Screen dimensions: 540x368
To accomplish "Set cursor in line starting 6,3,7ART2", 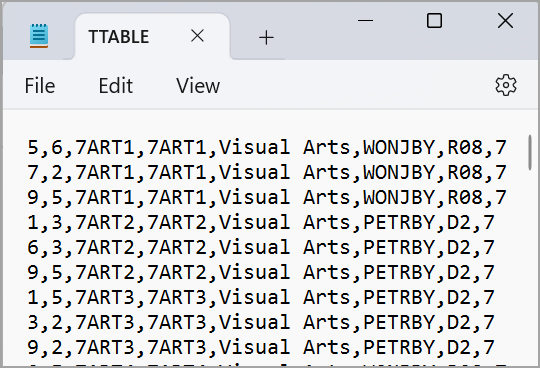I will click(261, 248).
